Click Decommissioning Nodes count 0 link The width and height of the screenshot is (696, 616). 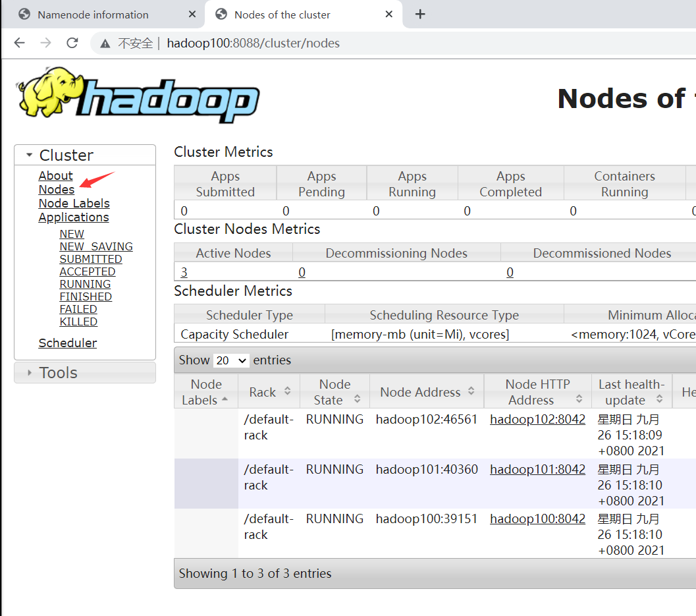click(302, 272)
